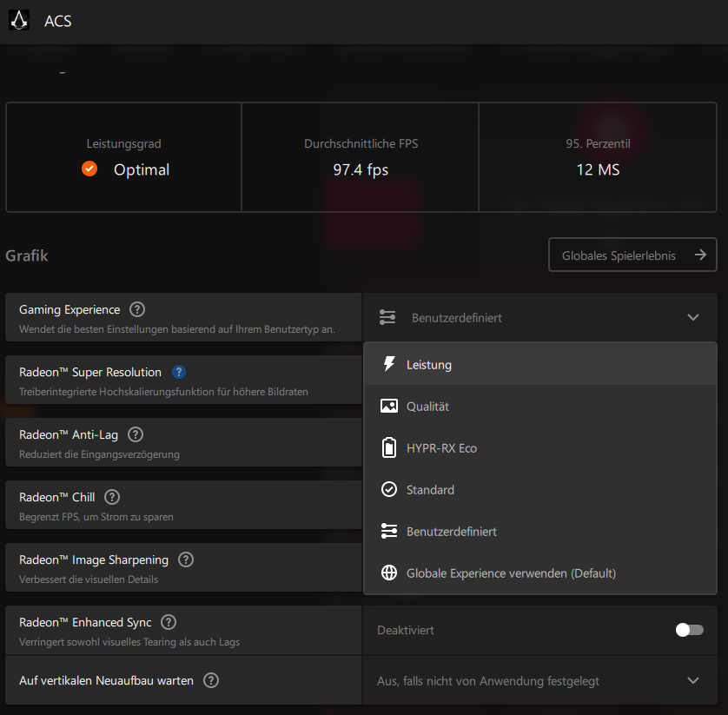This screenshot has width=728, height=715.
Task: Open Radeon Super Resolution blue help icon
Action: pyautogui.click(x=179, y=372)
